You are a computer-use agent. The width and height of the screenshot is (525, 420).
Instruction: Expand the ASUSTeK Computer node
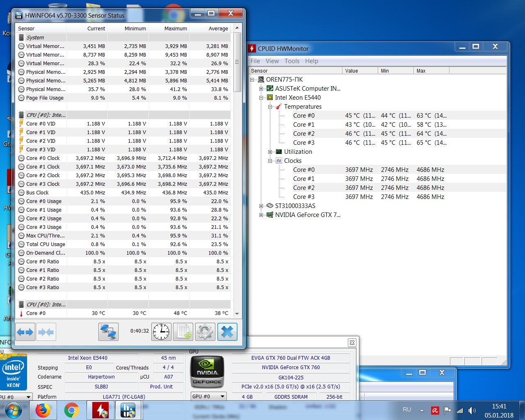(x=261, y=89)
